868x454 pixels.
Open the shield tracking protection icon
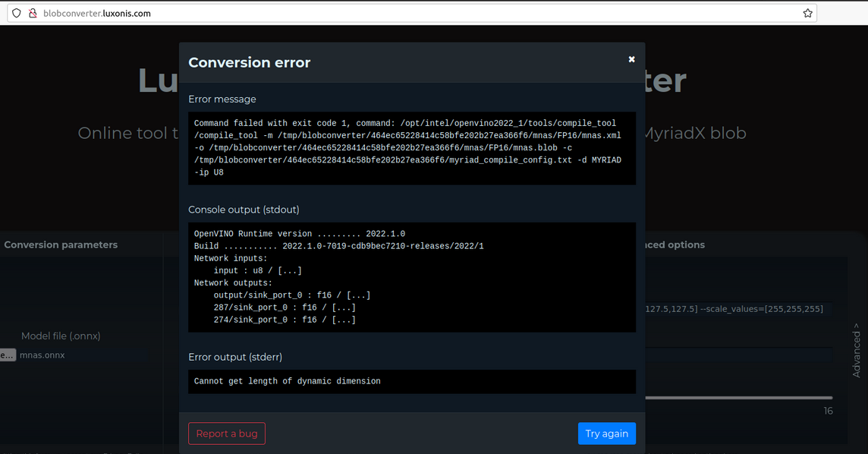[x=17, y=14]
